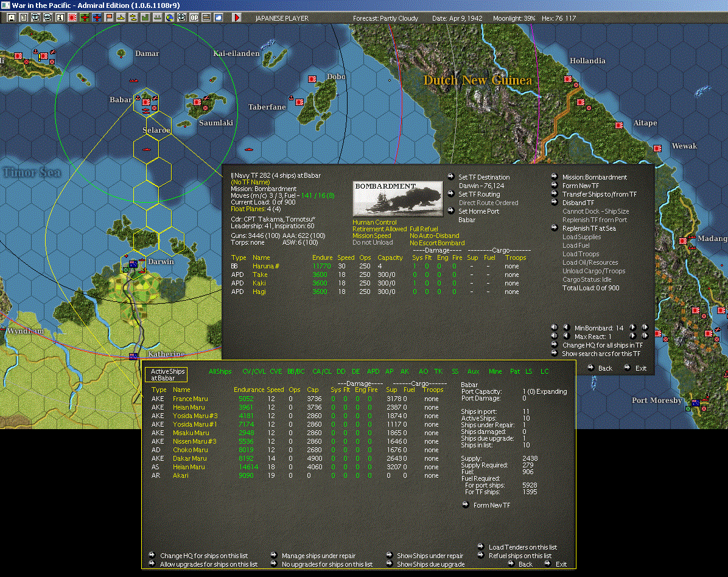Click Form New TF in the Babar port panel
This screenshot has width=728, height=577.
[492, 505]
